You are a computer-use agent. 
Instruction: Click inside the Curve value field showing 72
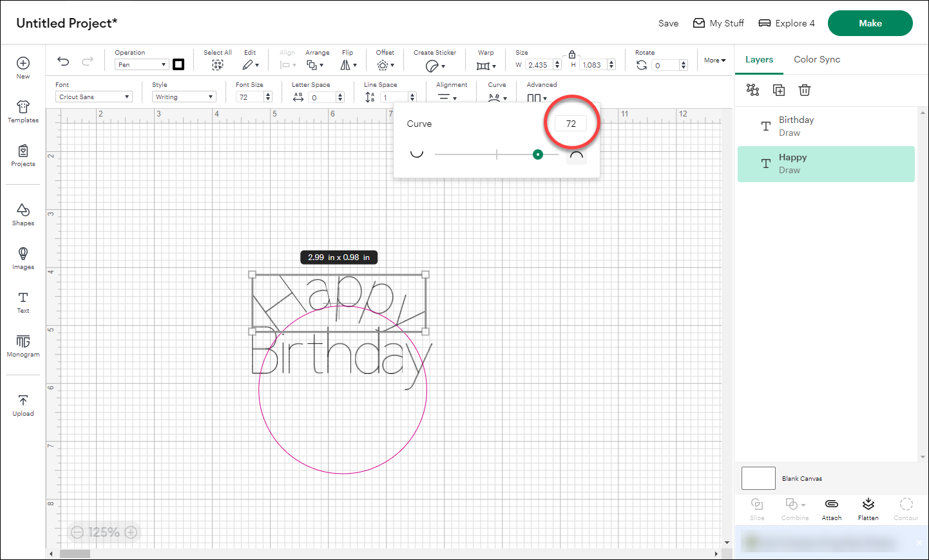(x=571, y=123)
